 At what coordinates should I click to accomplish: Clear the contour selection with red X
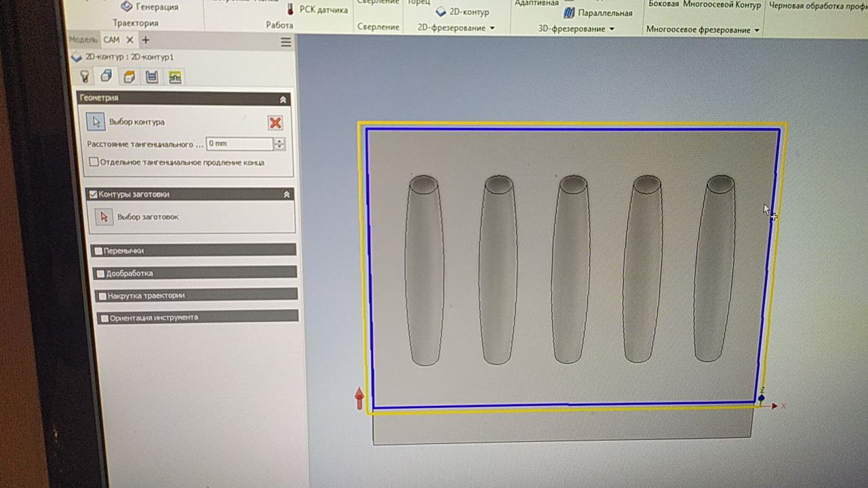pyautogui.click(x=275, y=123)
